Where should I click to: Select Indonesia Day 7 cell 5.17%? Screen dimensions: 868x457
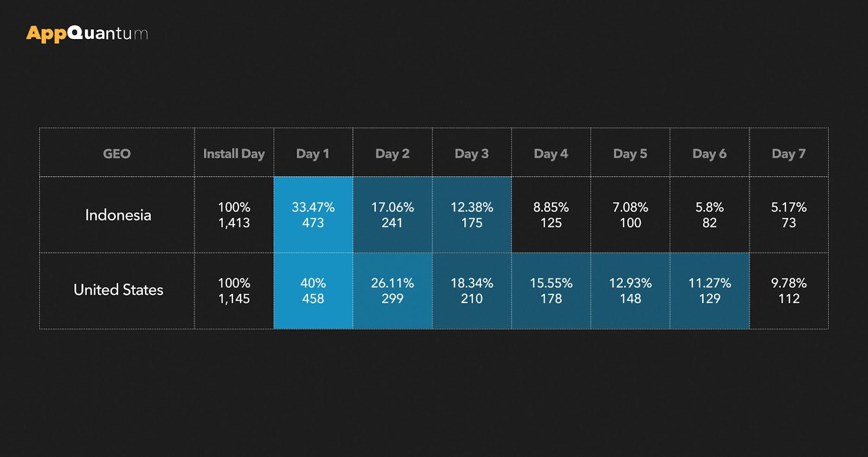point(788,215)
